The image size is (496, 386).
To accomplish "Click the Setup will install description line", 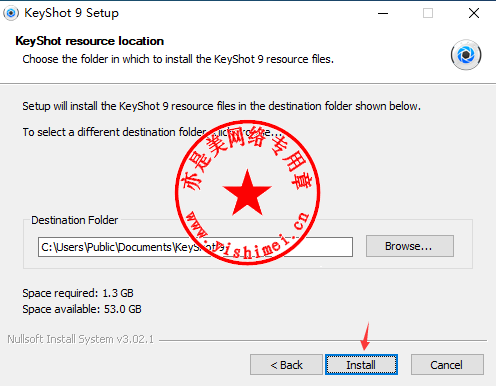I will (221, 106).
